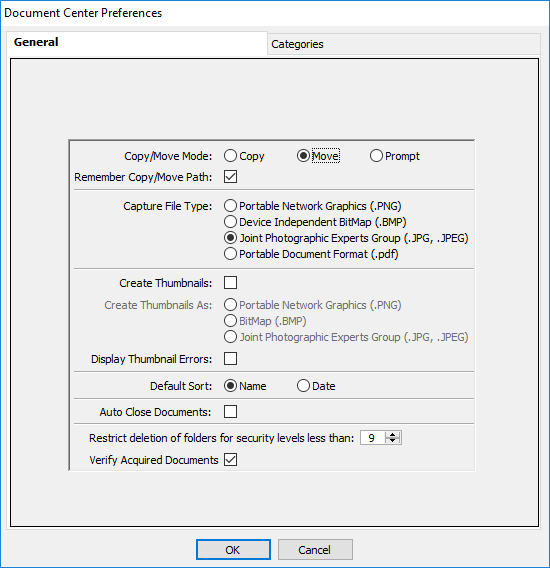Viewport: 550px width, 568px height.
Task: Click the security level number field
Action: click(x=373, y=438)
